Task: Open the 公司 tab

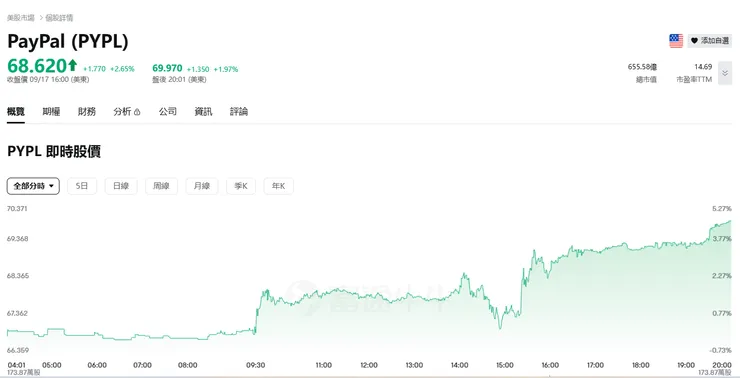Action: point(168,112)
